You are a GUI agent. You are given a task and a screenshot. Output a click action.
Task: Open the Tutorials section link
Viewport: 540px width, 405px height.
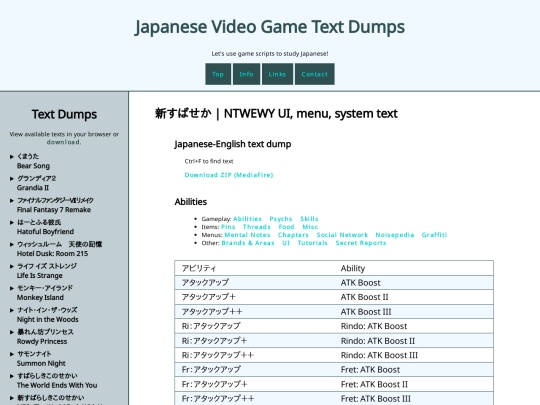tap(313, 243)
